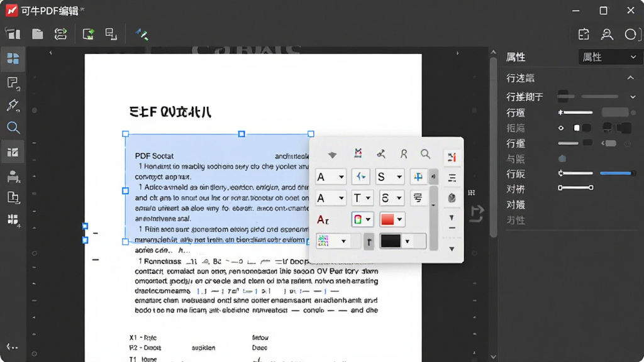Click the paint bucket icon in floating panel
644x362 pixels.
pyautogui.click(x=452, y=198)
